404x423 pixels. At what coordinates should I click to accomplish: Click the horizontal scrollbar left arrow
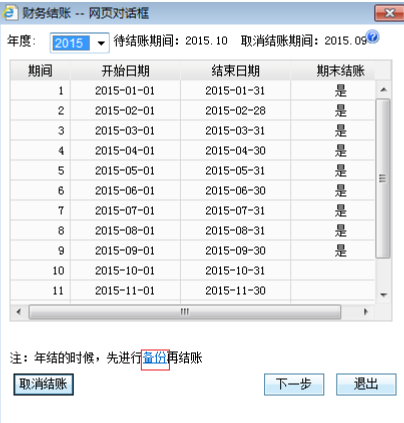[19, 312]
